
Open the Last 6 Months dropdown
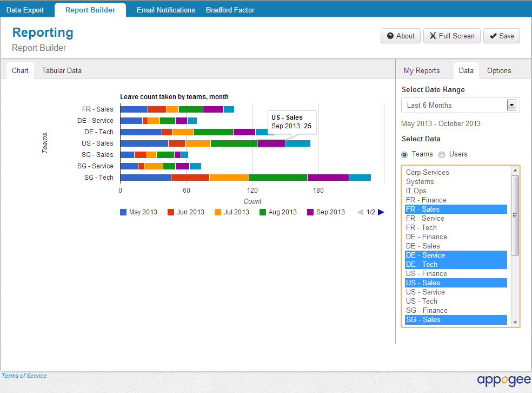460,105
